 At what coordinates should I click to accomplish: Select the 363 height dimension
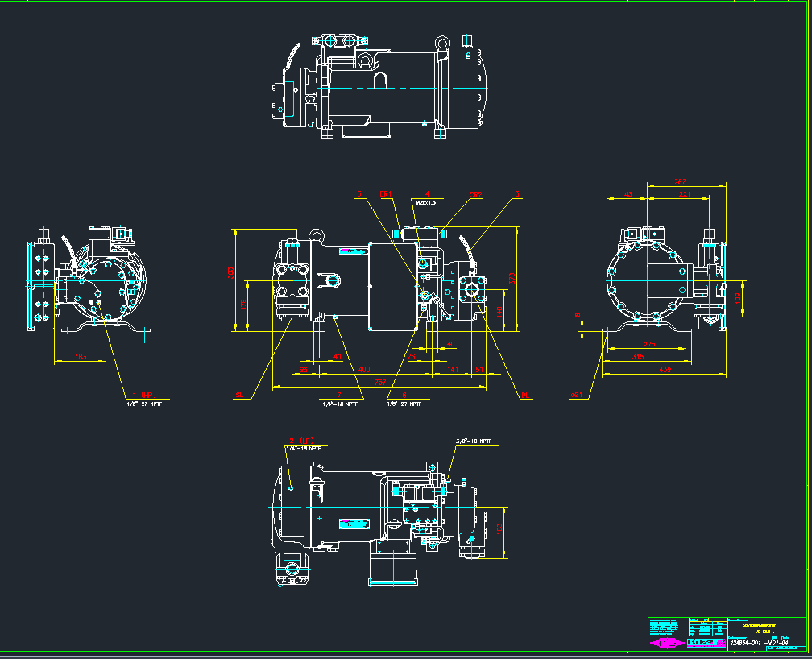[230, 274]
